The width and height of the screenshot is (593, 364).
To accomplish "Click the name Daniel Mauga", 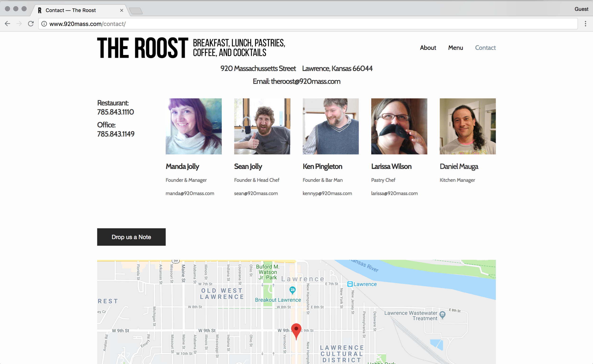I will [459, 166].
